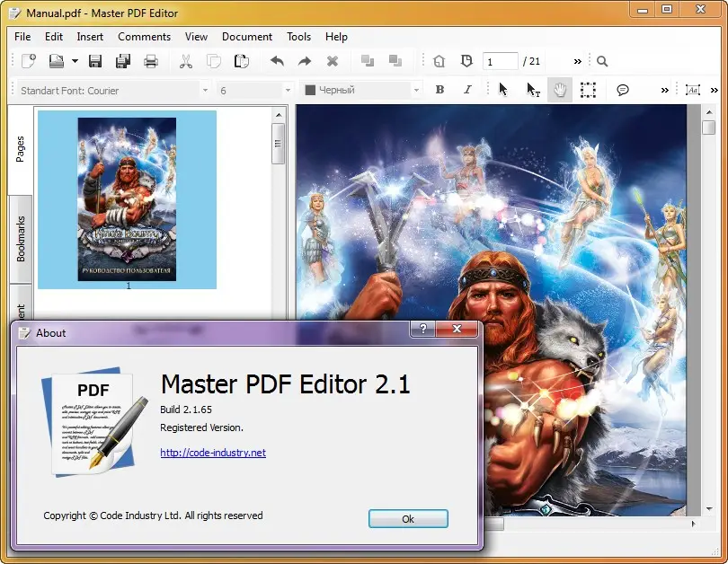The height and width of the screenshot is (564, 728).
Task: Close the About dialog with X
Action: (x=457, y=329)
